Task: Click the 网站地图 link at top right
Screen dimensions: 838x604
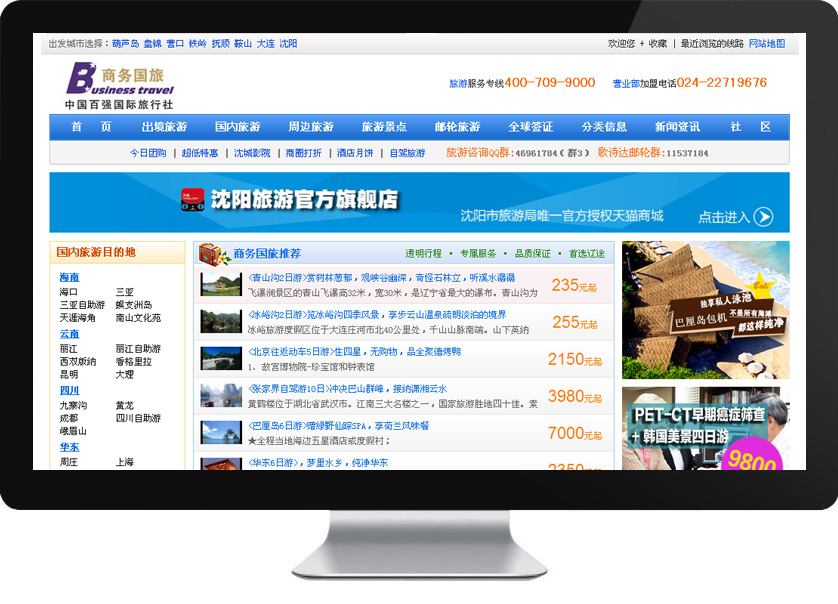Action: pos(767,44)
